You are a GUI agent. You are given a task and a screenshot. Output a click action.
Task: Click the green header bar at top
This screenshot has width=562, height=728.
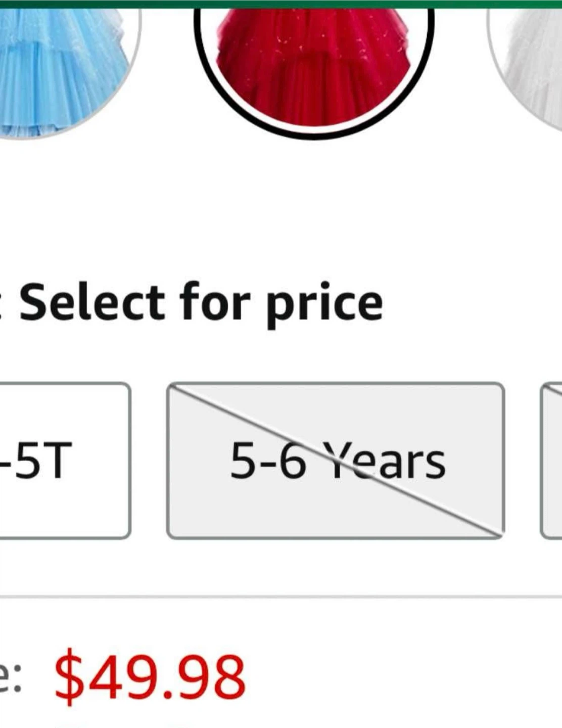point(281,4)
